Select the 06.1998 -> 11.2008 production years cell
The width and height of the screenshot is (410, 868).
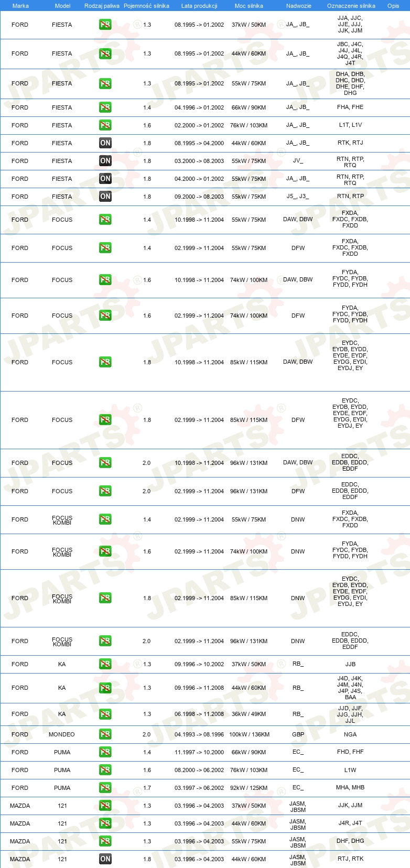199,714
